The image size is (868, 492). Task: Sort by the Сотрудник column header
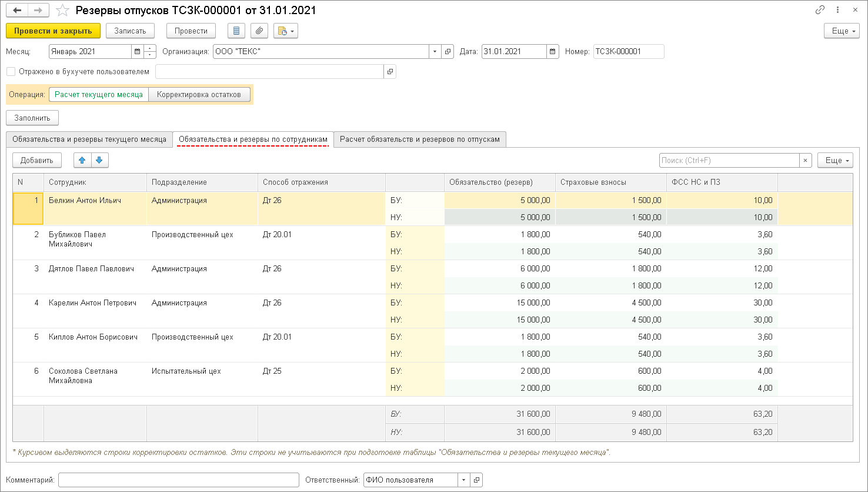(95, 182)
